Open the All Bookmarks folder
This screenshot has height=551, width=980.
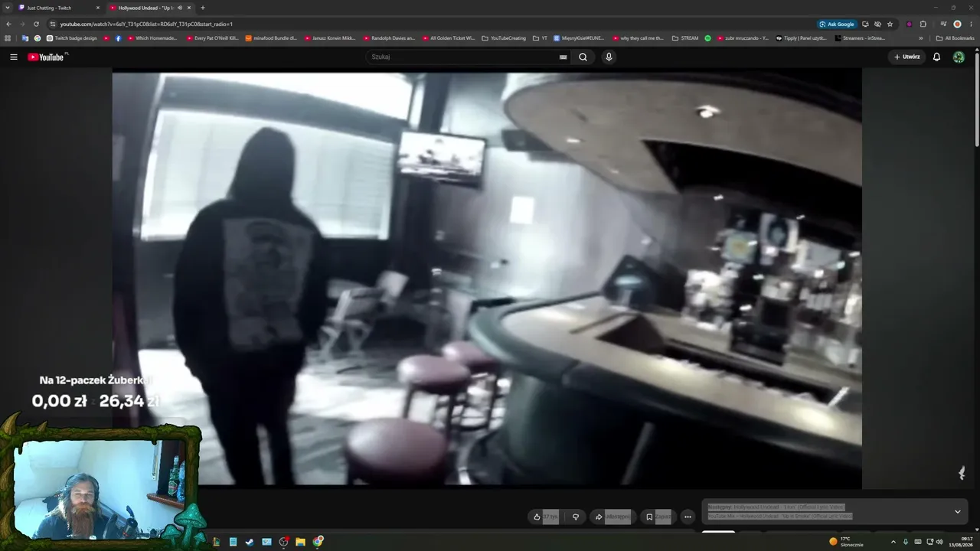955,38
